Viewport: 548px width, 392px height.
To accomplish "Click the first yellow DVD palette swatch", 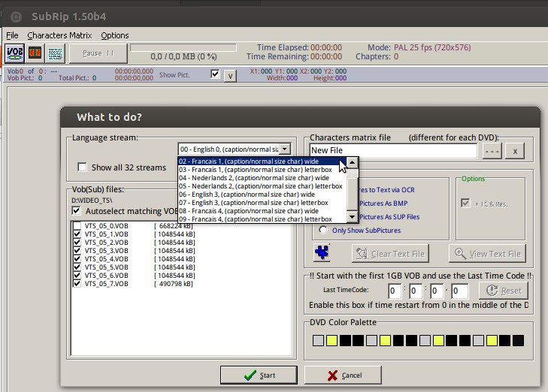I will point(332,341).
